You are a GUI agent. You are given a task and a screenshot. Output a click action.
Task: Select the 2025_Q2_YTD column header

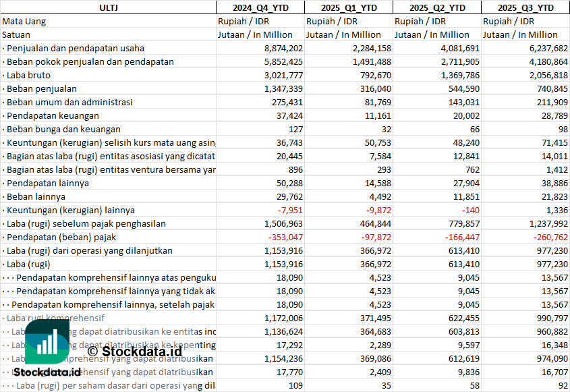437,7
